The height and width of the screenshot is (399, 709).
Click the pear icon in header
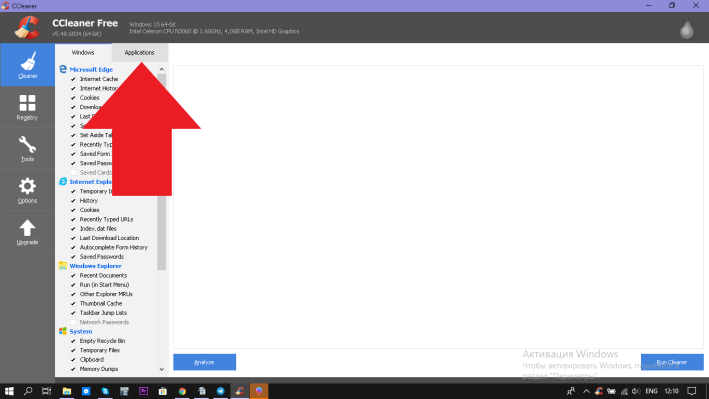[686, 29]
